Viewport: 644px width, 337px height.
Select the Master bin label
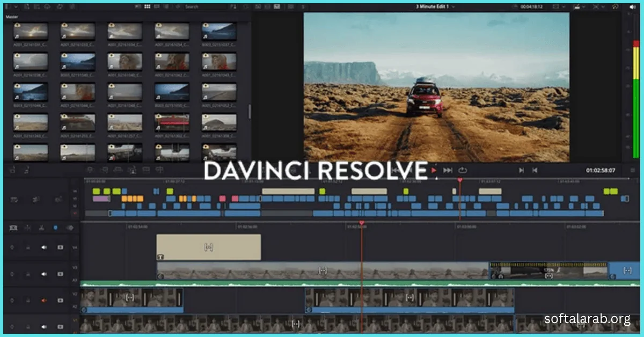click(12, 17)
